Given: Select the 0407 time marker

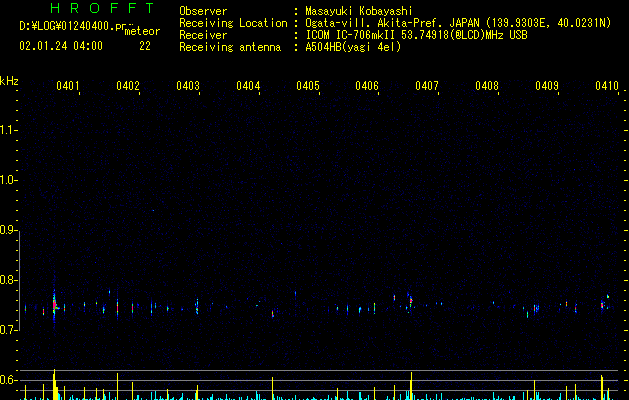Looking at the screenshot, I should 427,86.
